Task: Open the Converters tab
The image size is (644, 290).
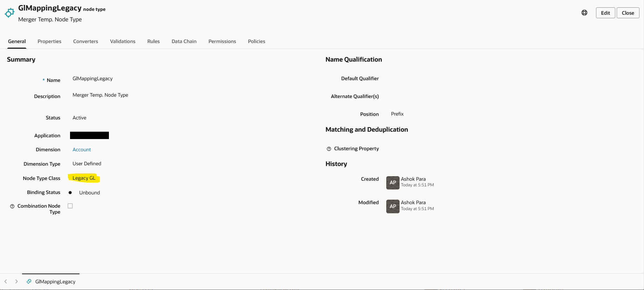Action: click(x=85, y=41)
